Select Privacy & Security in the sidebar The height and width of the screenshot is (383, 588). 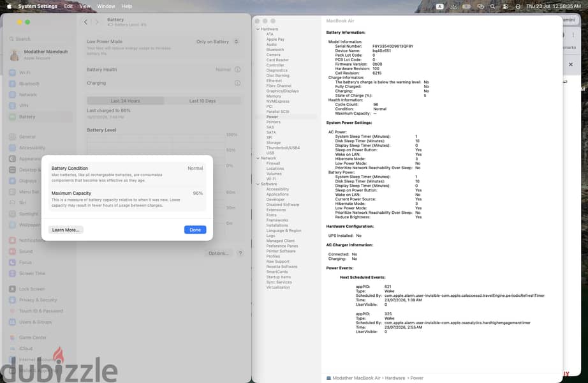tap(40, 299)
